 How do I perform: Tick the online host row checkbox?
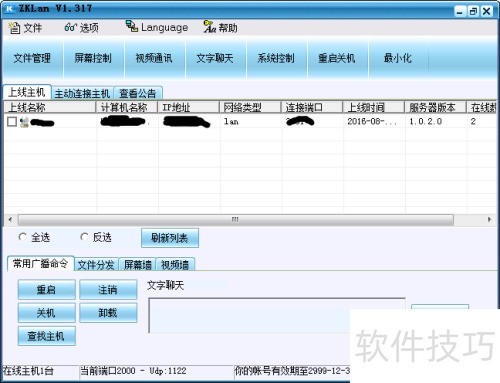coord(12,122)
